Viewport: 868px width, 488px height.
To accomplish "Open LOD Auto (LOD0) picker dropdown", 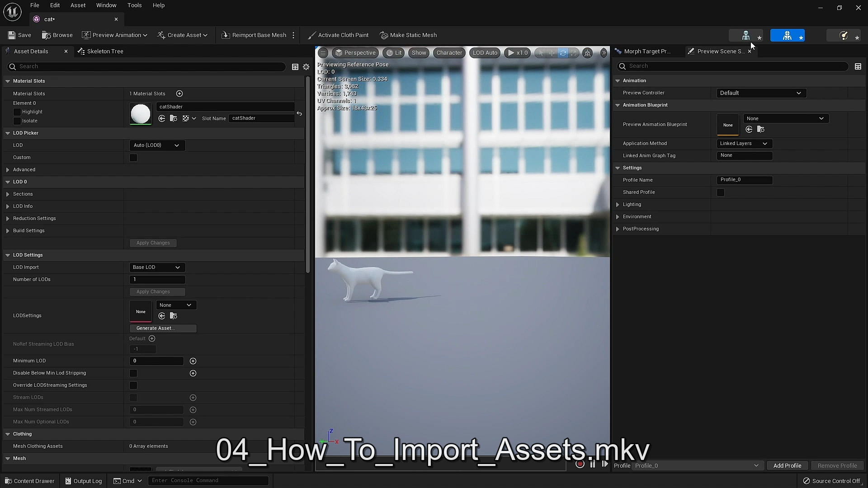I will coord(157,145).
